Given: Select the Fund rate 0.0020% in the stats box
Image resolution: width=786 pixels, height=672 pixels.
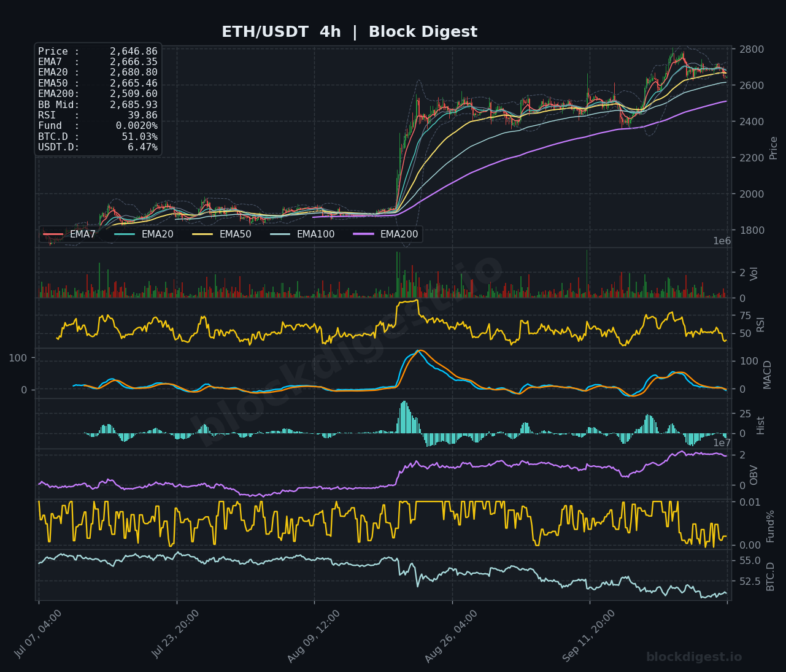Looking at the screenshot, I should click(x=137, y=126).
